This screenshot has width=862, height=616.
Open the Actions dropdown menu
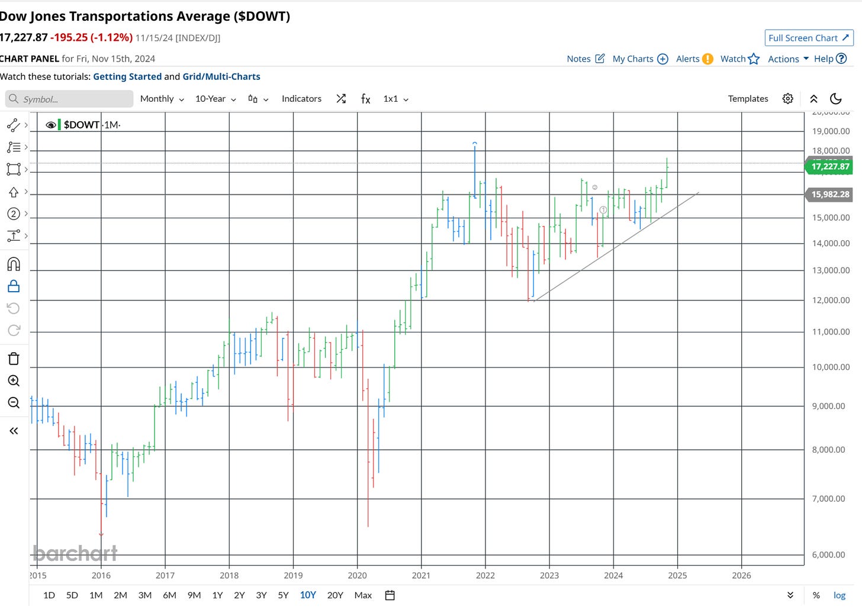[x=788, y=59]
